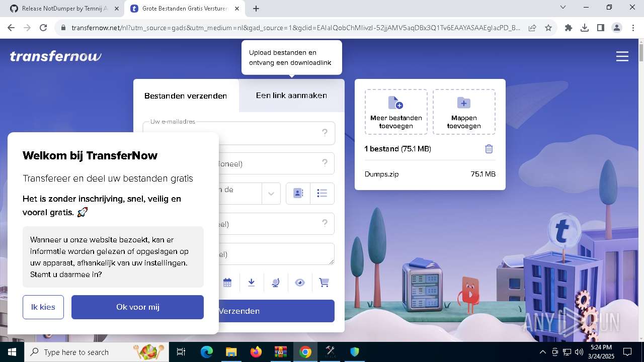Screen dimensions: 644x362
Task: Click the taskbar search box
Action: [97, 352]
